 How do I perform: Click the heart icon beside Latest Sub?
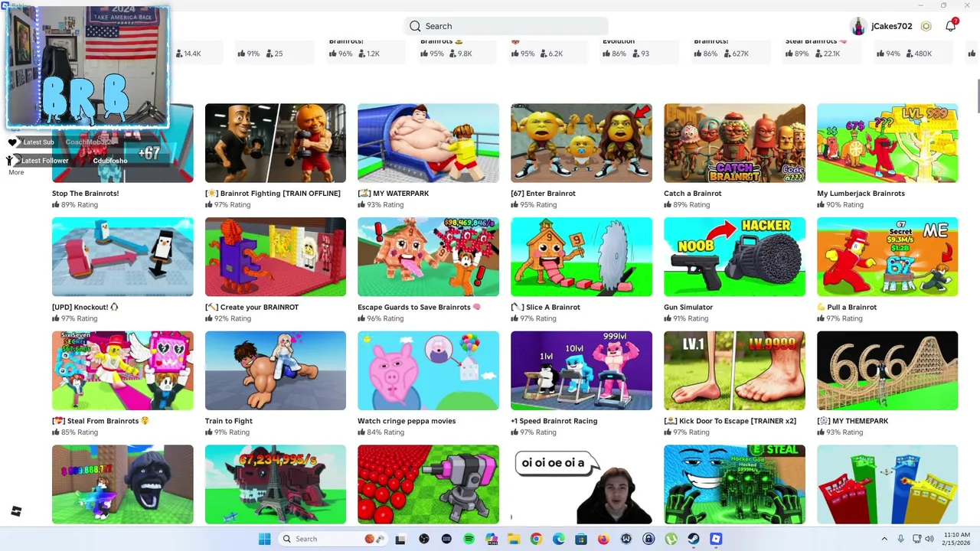(12, 142)
